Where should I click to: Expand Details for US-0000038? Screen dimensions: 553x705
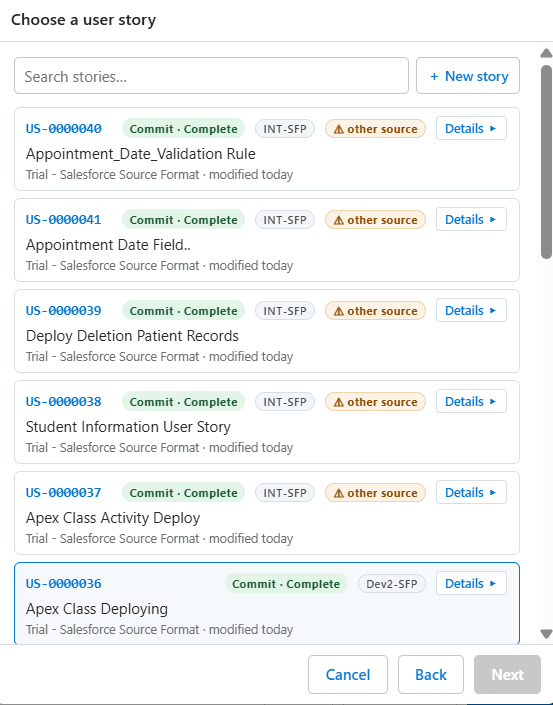[471, 402]
